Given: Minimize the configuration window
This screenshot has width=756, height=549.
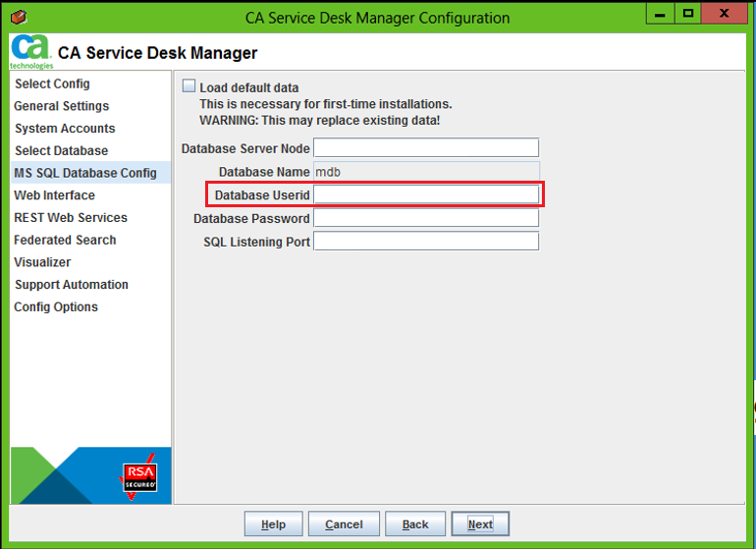Looking at the screenshot, I should pos(660,14).
